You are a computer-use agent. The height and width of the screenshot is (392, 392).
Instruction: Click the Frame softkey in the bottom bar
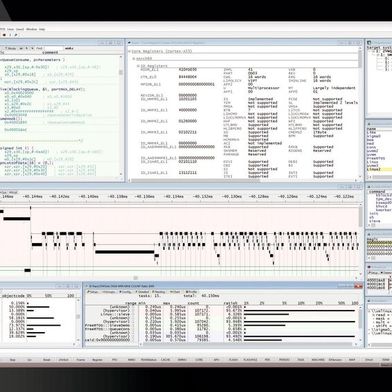coord(80,360)
